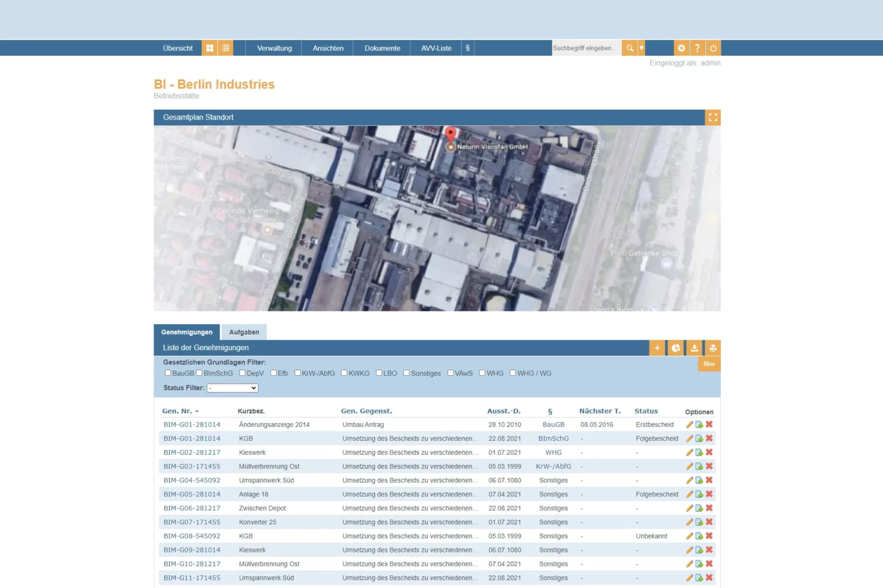Click the download export icon
Image resolution: width=883 pixels, height=588 pixels.
coord(694,348)
